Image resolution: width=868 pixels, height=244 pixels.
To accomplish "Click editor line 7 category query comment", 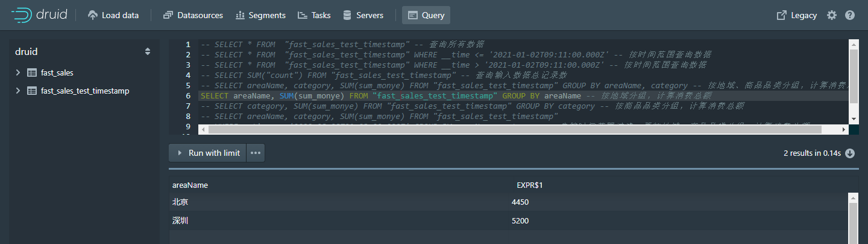I will [472, 106].
